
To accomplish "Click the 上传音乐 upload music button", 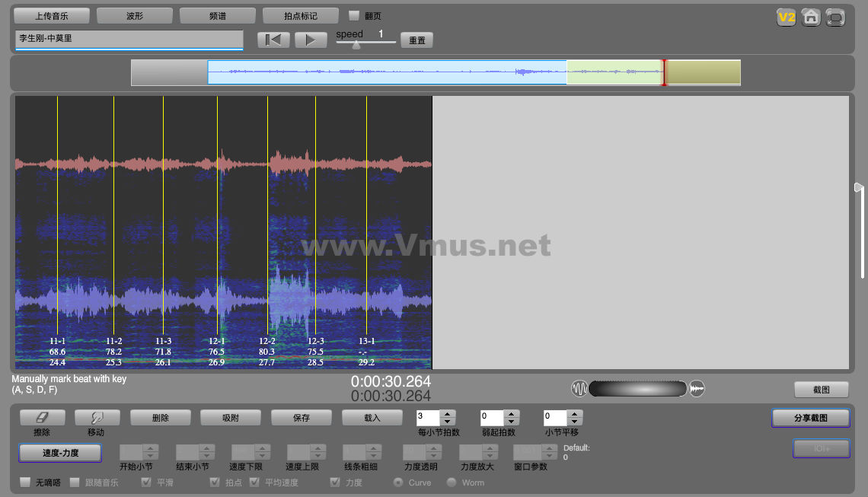I will (52, 16).
